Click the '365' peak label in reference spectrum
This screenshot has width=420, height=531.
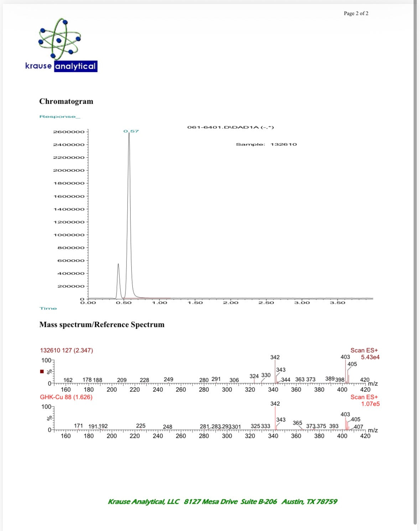pos(297,423)
